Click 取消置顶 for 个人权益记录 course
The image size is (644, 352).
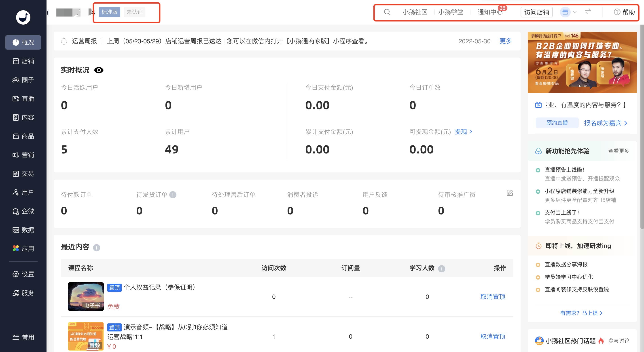coord(492,297)
